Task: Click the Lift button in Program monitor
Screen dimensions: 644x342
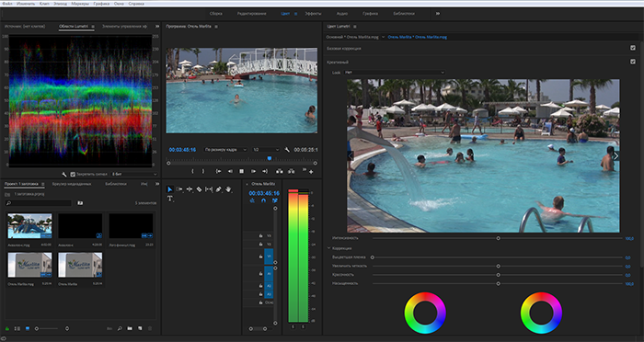Action: [x=280, y=171]
